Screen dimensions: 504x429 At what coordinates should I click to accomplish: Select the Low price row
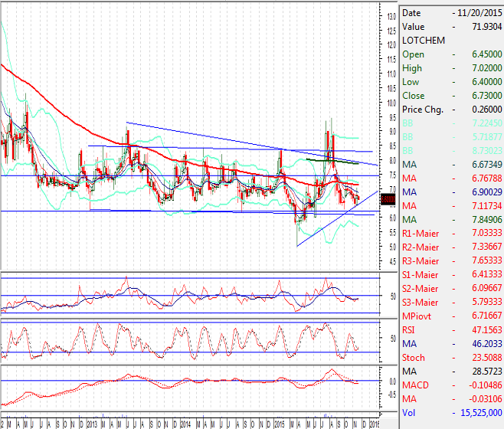(450, 82)
